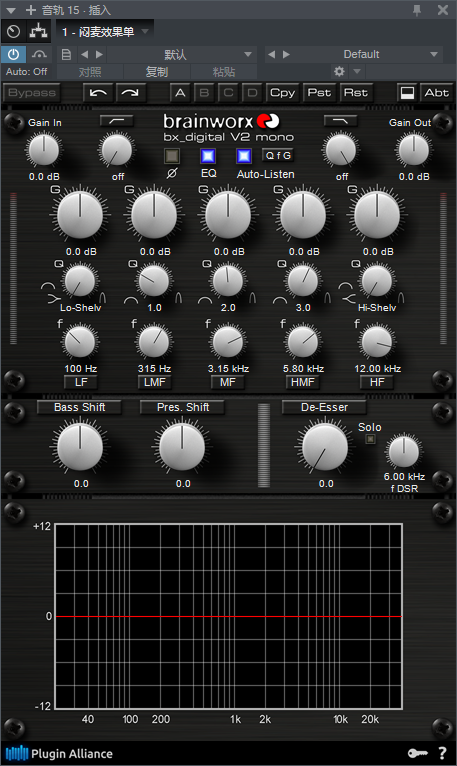The width and height of the screenshot is (457, 766).
Task: Expand the arrow beside the gear
Action: click(357, 72)
